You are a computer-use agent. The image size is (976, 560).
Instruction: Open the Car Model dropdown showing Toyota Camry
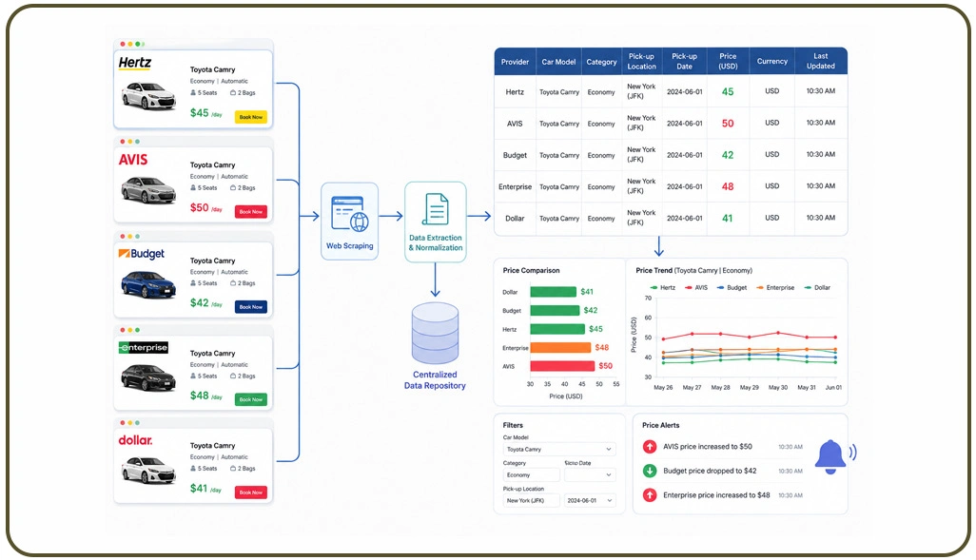[x=559, y=450]
